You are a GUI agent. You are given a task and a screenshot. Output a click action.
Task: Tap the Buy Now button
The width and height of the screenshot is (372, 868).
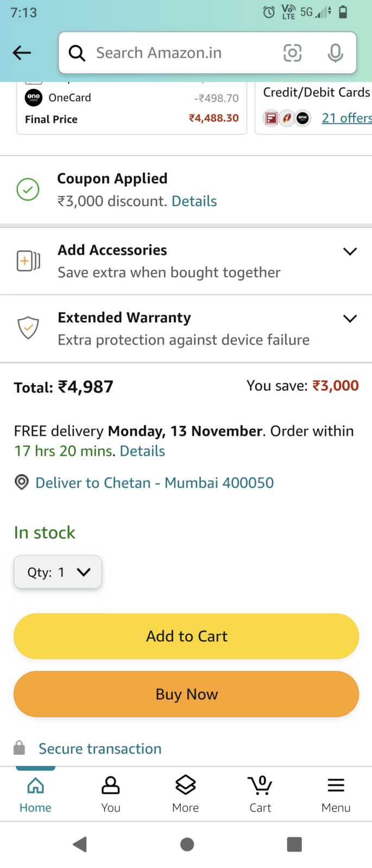[186, 694]
